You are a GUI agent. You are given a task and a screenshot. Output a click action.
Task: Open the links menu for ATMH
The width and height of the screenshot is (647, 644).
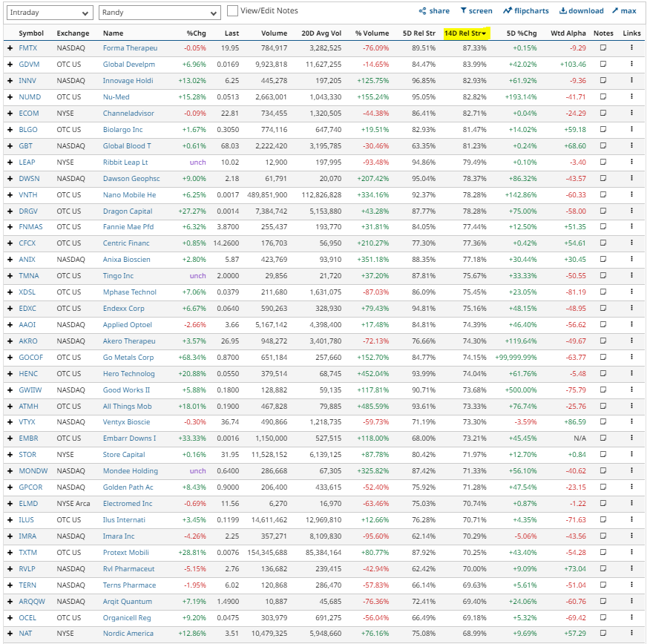pos(631,406)
